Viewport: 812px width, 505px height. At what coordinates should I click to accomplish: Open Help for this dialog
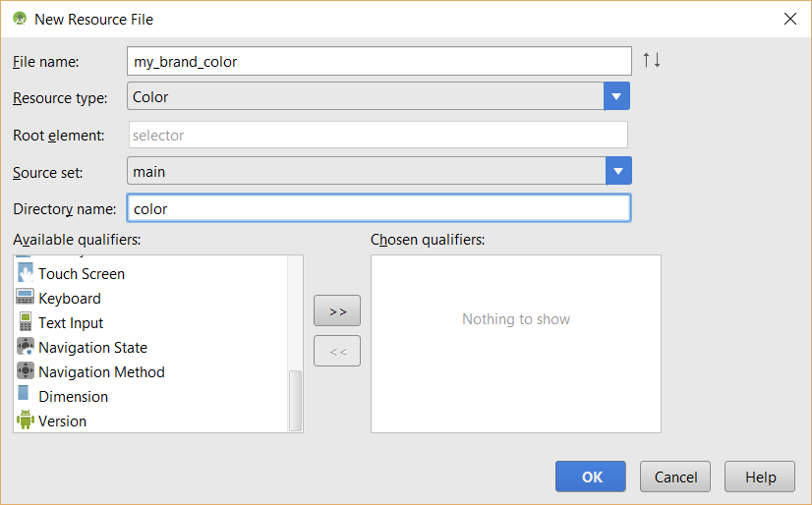tap(760, 477)
